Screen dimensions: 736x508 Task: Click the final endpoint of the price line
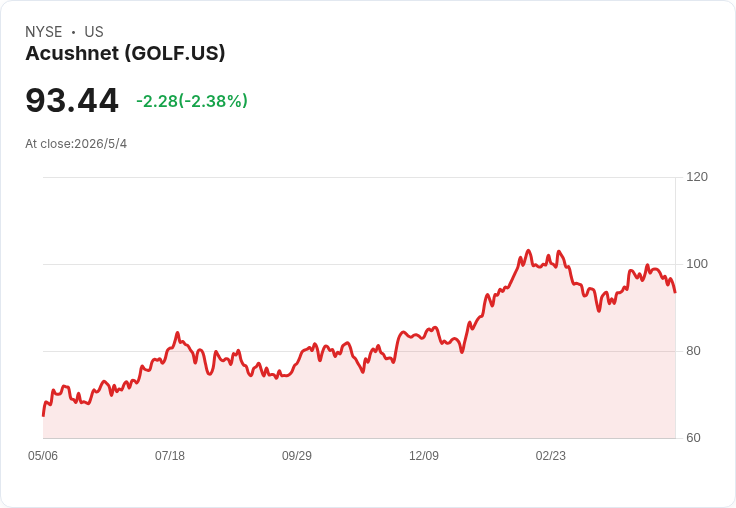(675, 292)
